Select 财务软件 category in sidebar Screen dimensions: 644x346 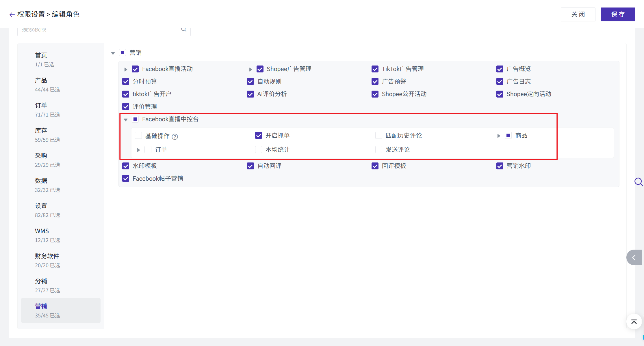(x=61, y=260)
